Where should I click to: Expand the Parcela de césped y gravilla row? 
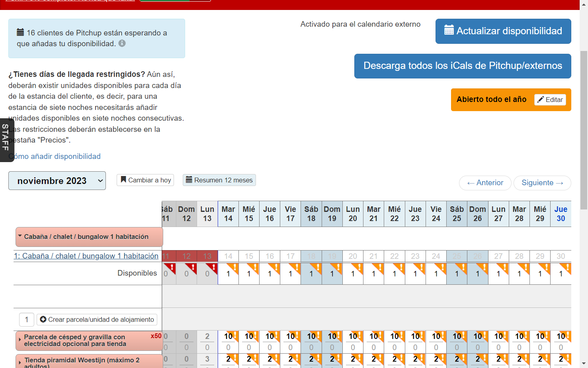tap(89, 341)
